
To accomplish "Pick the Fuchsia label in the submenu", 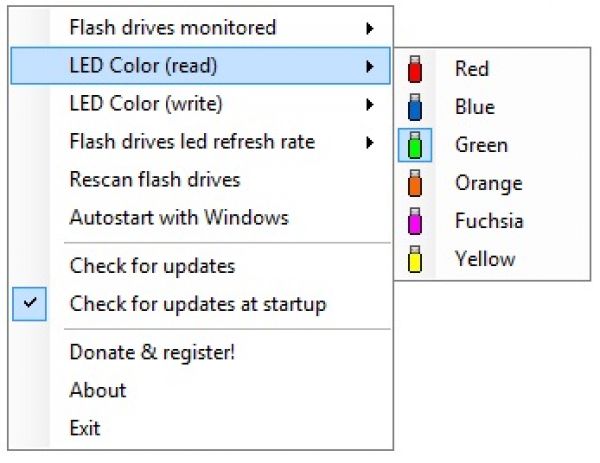I will coord(489,221).
